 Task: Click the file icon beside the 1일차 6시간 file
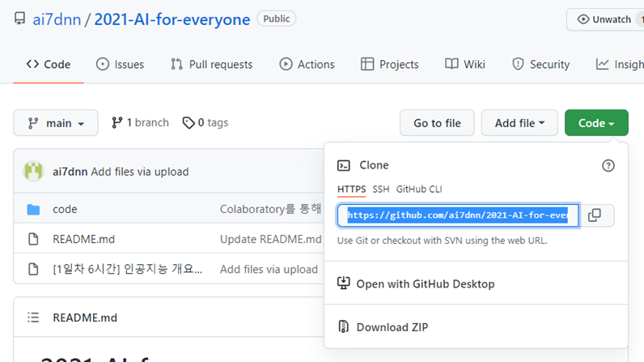(33, 269)
